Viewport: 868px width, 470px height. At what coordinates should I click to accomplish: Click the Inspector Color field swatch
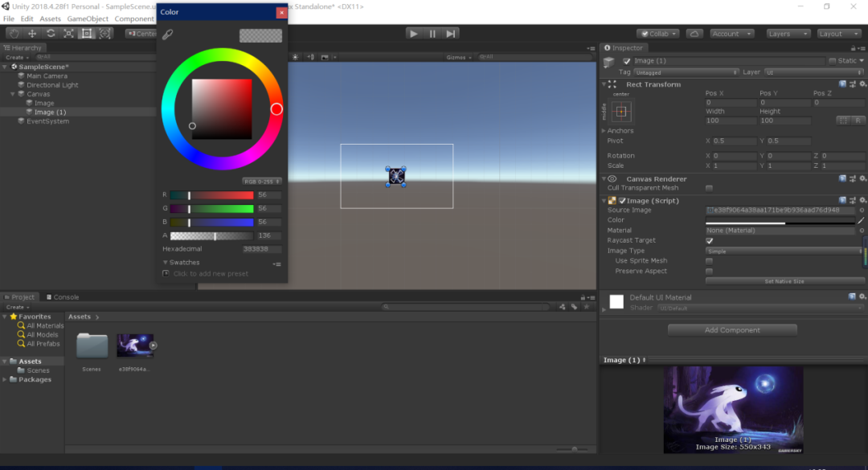[780, 220]
